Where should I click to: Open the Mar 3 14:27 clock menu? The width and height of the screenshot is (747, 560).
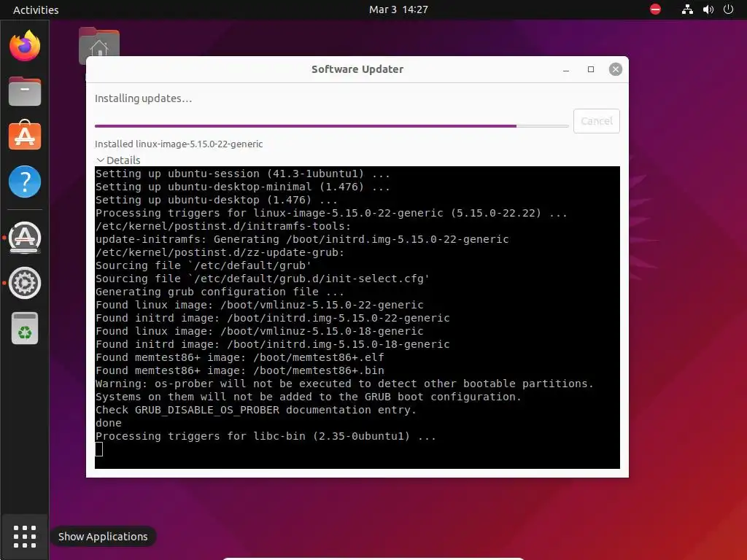tap(398, 9)
